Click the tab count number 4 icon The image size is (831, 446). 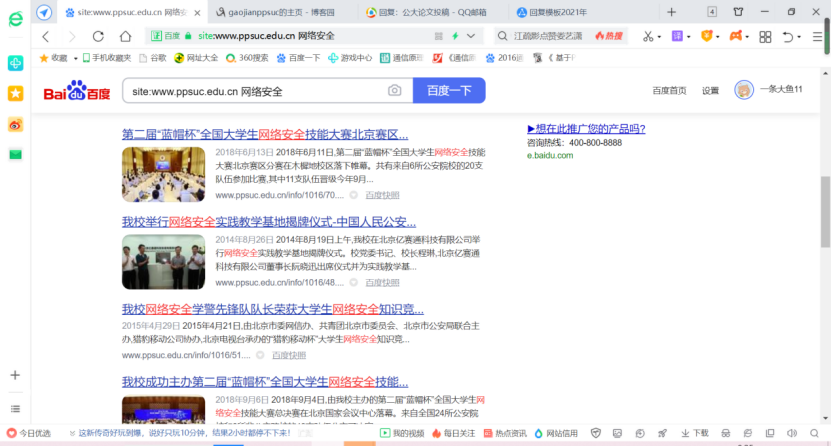click(x=712, y=12)
